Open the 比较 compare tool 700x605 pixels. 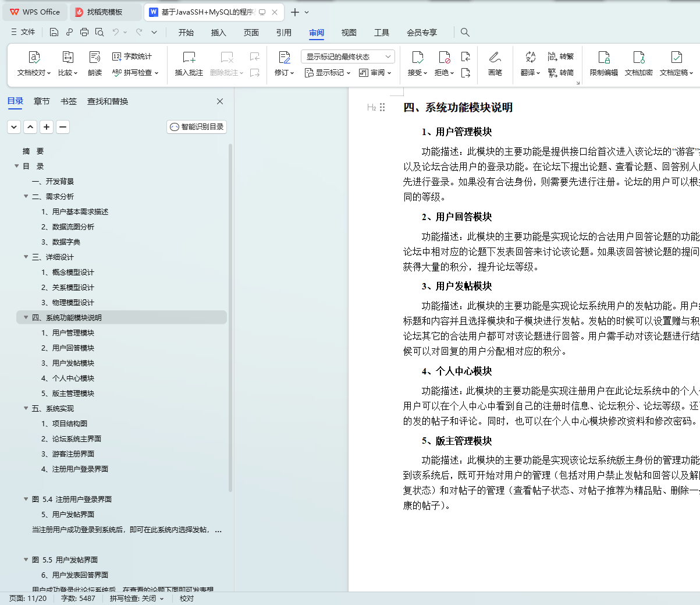pyautogui.click(x=67, y=64)
